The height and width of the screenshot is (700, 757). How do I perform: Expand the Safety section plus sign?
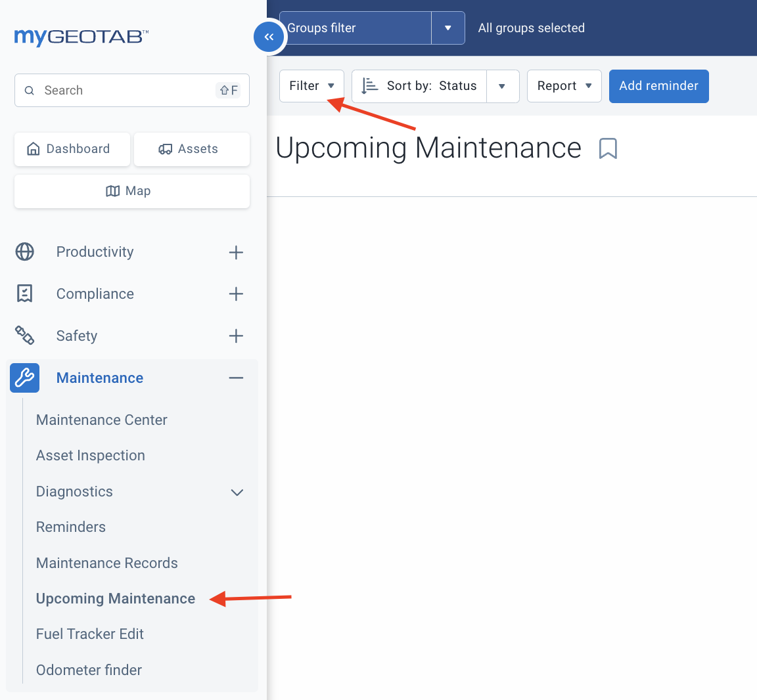(236, 336)
